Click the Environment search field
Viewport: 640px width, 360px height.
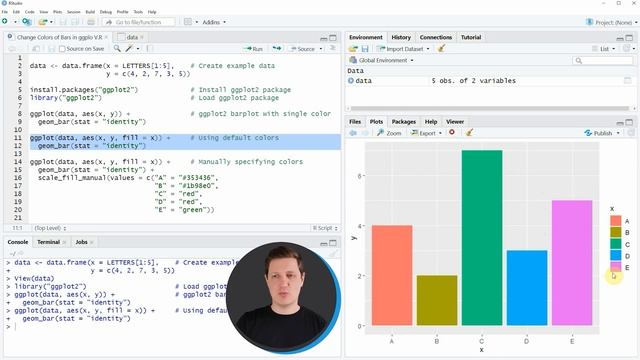coord(602,60)
